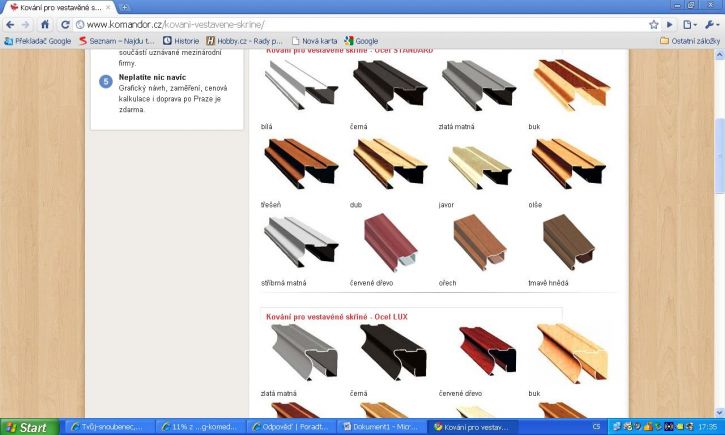Switch to the 11% z ...g-komed taskbar window
Viewport: 725px width, 435px height.
pyautogui.click(x=200, y=427)
